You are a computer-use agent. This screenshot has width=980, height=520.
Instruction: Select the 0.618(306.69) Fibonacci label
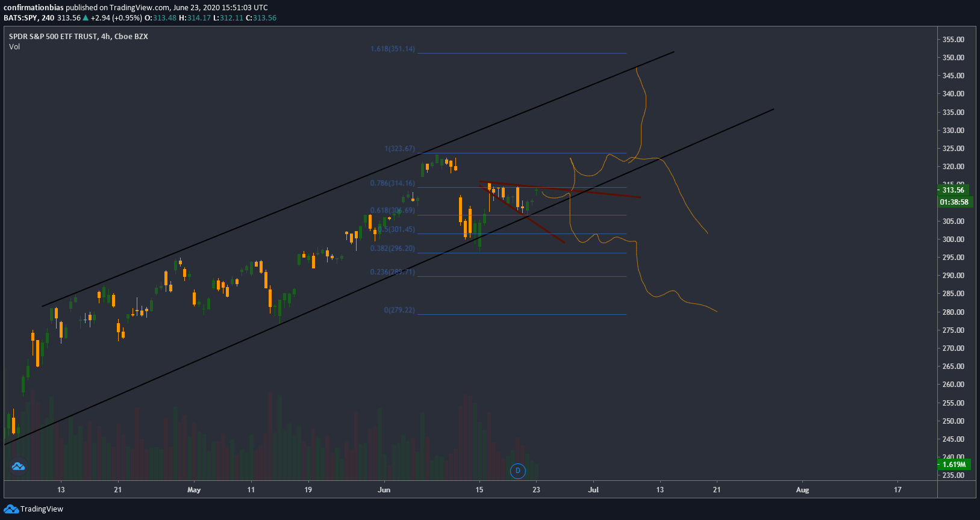(393, 210)
